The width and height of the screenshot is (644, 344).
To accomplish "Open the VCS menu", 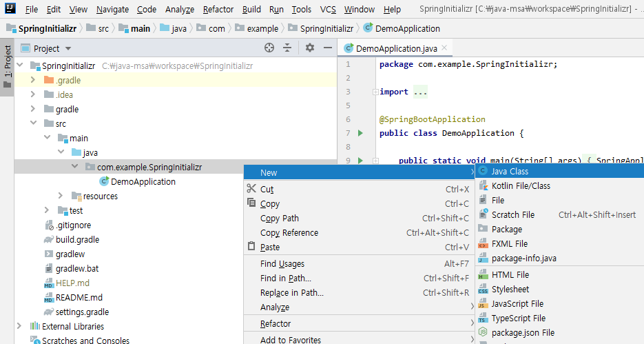I will pyautogui.click(x=328, y=9).
